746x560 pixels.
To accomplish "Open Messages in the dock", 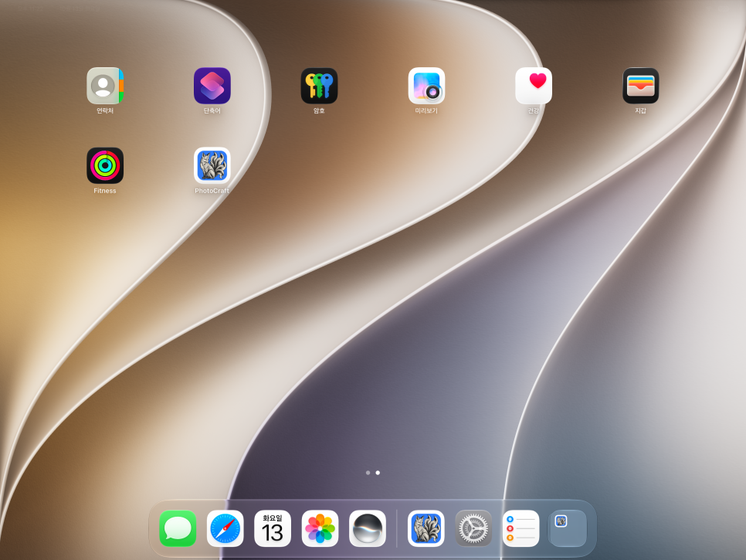I will pos(178,528).
